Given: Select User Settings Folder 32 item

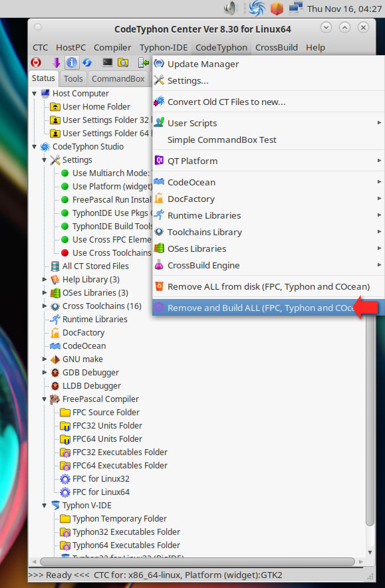Looking at the screenshot, I should pyautogui.click(x=100, y=120).
